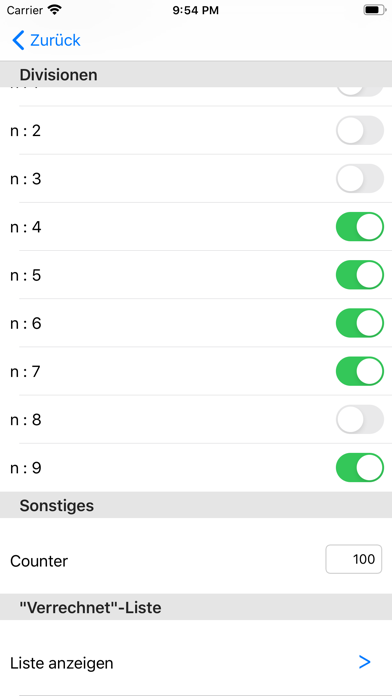This screenshot has width=392, height=696.
Task: Open the Liste anzeigen disclosure arrow
Action: (x=364, y=662)
